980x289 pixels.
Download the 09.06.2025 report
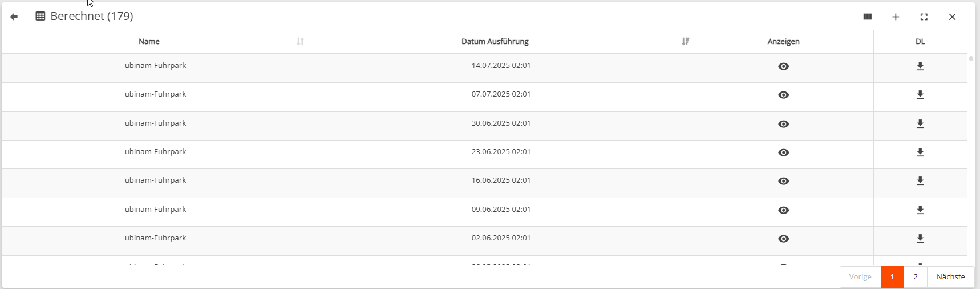[x=920, y=210]
